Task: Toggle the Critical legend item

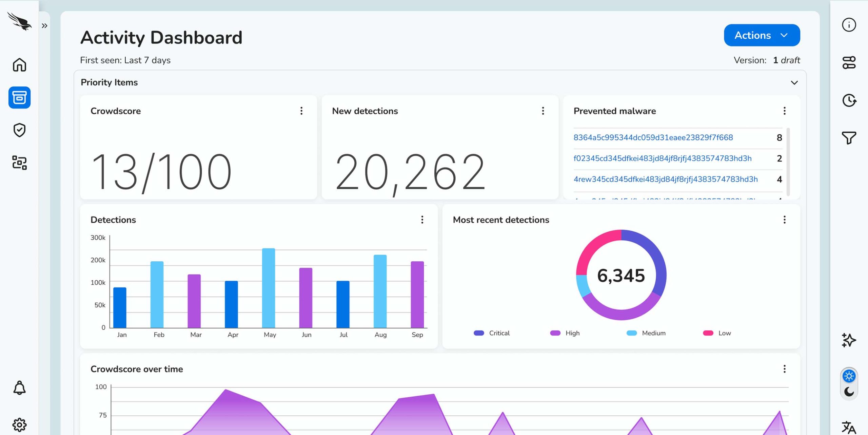Action: click(492, 333)
